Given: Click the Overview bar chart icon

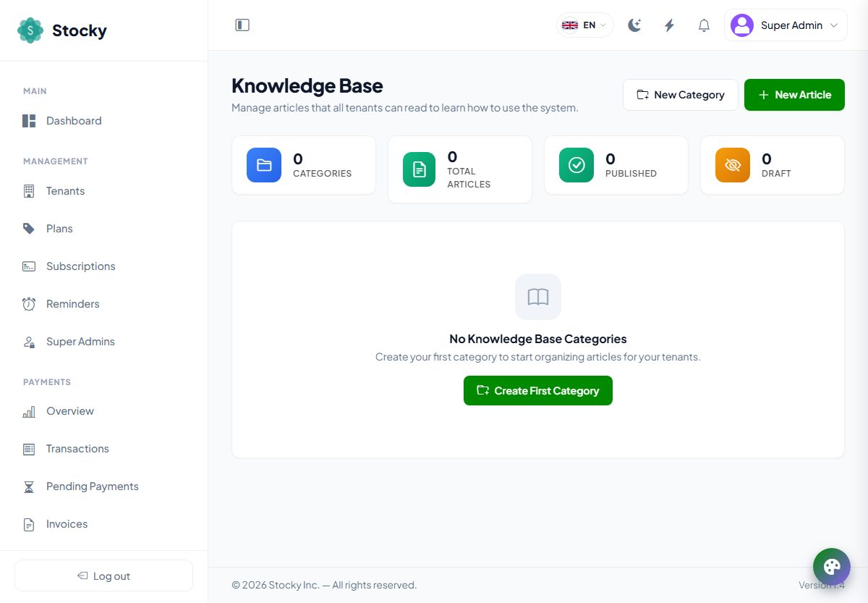Looking at the screenshot, I should [29, 411].
